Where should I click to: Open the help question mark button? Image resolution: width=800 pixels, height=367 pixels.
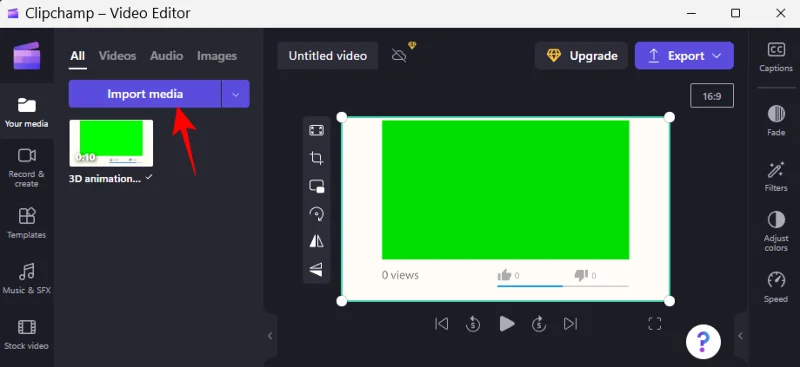click(703, 341)
